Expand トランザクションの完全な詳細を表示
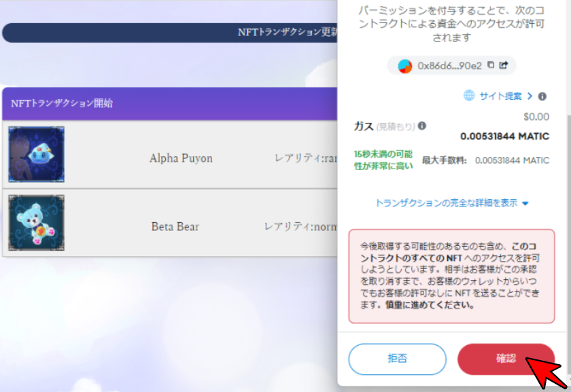This screenshot has width=571, height=392. (x=451, y=202)
